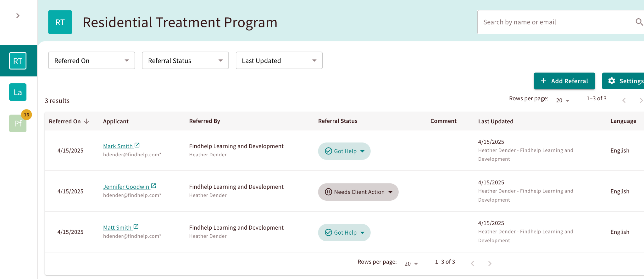Click the search magnifier icon
This screenshot has height=279, width=644.
click(639, 22)
